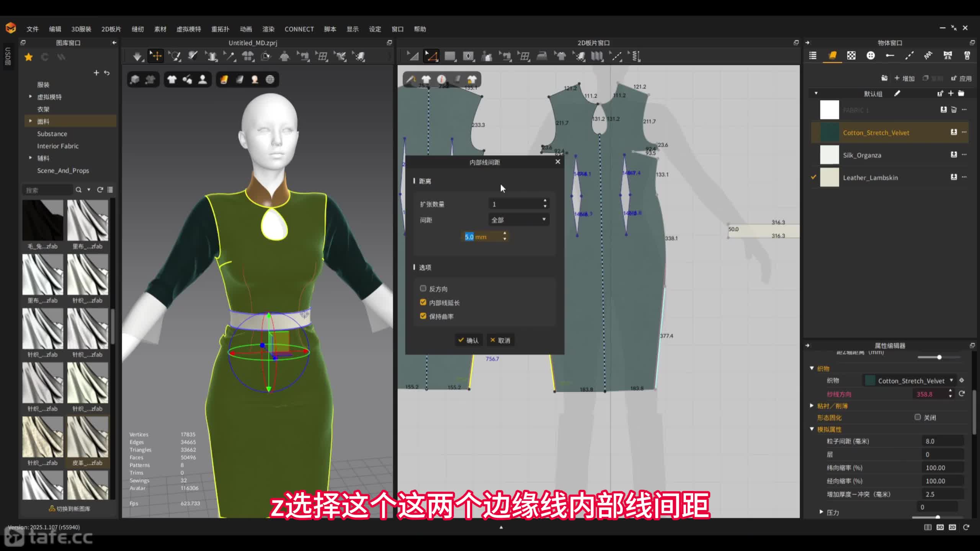
Task: Click the favorites star icon in library
Action: point(28,57)
